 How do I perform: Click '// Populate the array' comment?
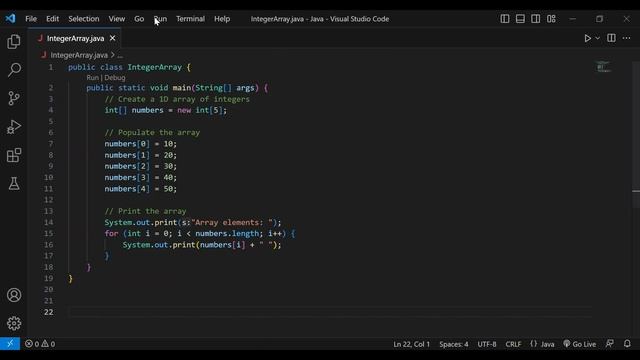tap(152, 133)
